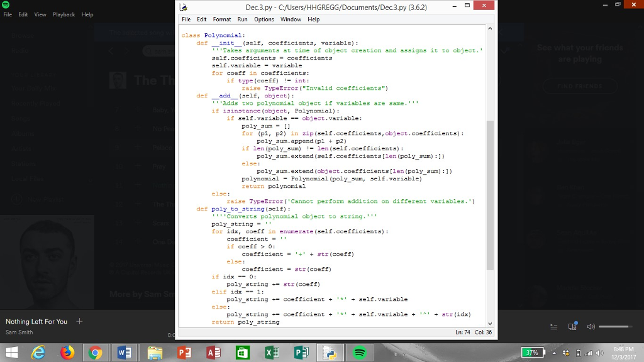
Task: Save the current track with the plus icon
Action: 79,321
